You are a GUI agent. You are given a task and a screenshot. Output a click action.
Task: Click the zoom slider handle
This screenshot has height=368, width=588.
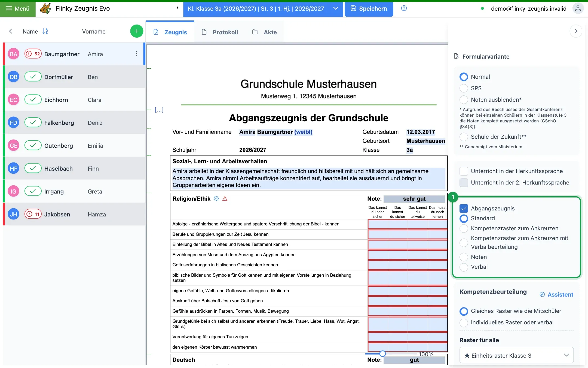point(382,354)
